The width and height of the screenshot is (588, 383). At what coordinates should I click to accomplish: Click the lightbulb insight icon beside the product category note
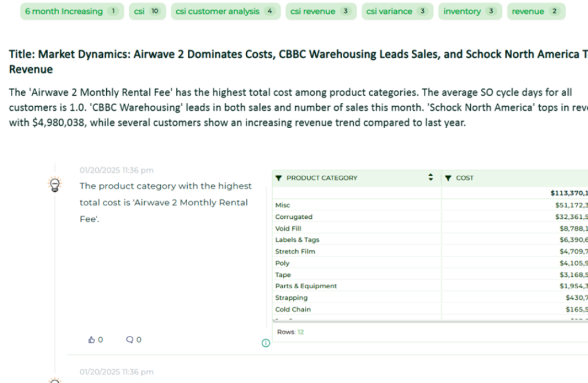pos(55,184)
